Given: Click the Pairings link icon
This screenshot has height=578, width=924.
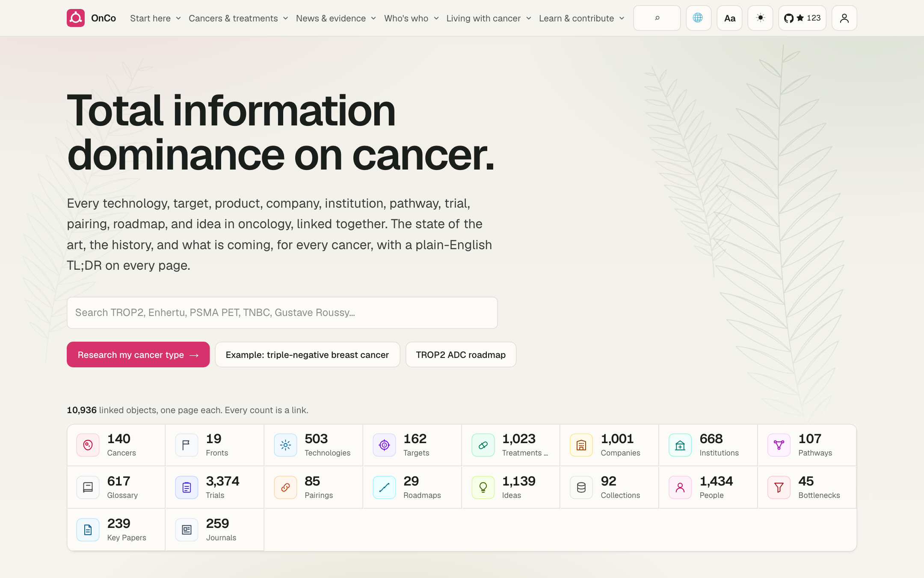Looking at the screenshot, I should point(285,487).
